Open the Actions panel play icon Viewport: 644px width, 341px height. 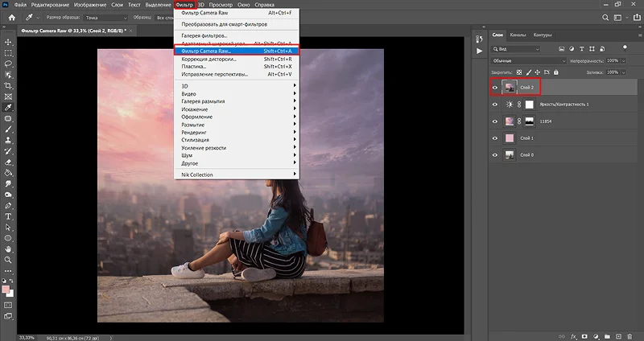point(479,51)
